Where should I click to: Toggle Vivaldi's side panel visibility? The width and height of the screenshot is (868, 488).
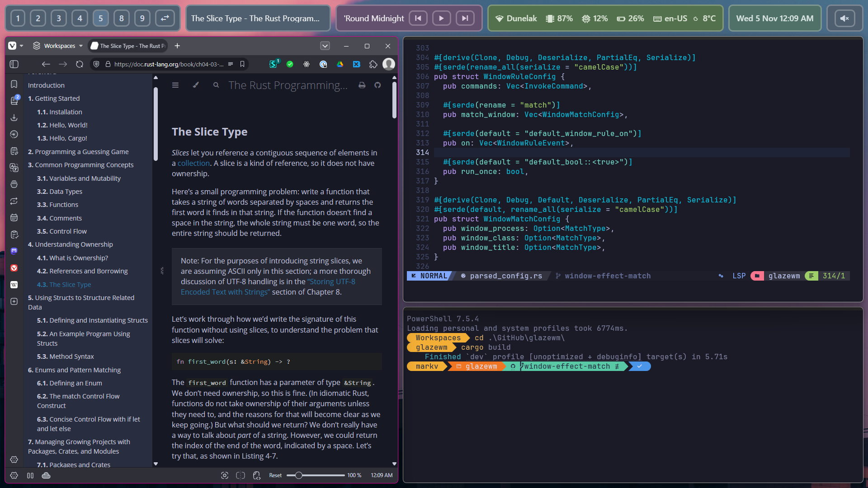[x=14, y=64]
